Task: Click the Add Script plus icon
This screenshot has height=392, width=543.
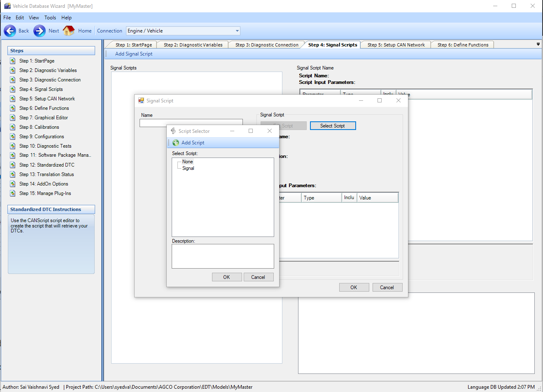Action: point(176,143)
